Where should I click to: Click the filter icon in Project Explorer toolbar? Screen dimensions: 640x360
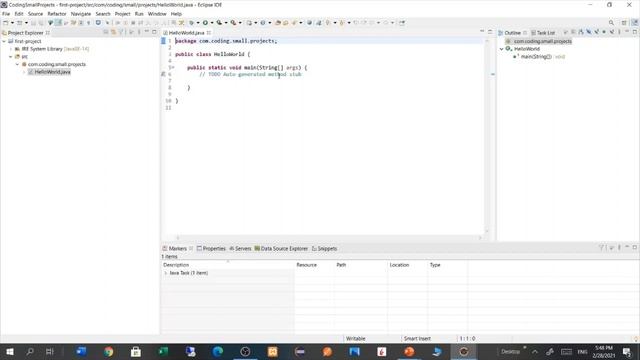coord(121,32)
